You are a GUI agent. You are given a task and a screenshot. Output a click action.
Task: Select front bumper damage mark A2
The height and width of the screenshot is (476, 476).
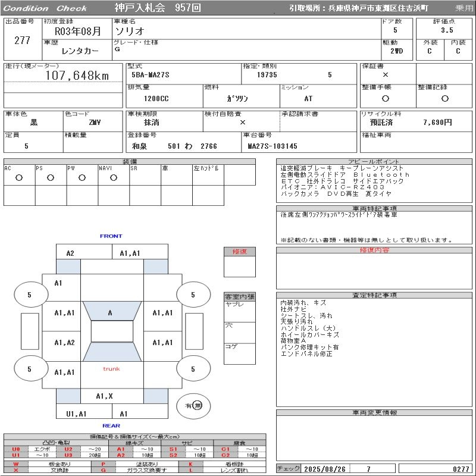coord(70,253)
